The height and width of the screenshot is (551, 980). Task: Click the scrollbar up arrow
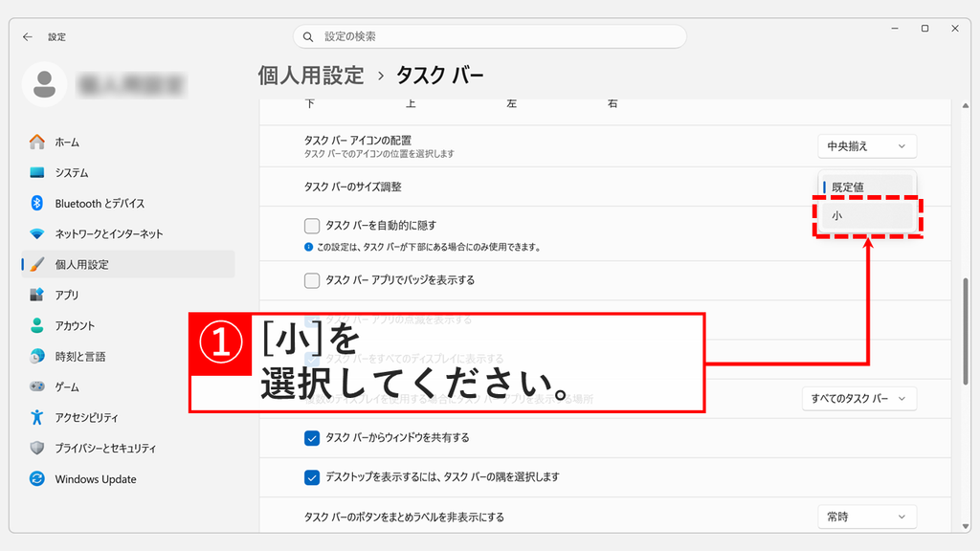click(x=966, y=105)
